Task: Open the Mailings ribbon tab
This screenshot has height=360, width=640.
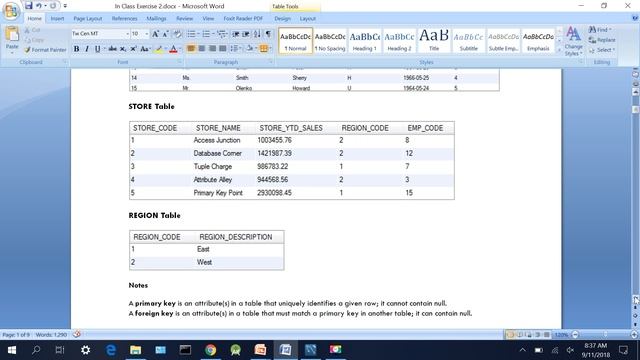Action: coord(156,19)
